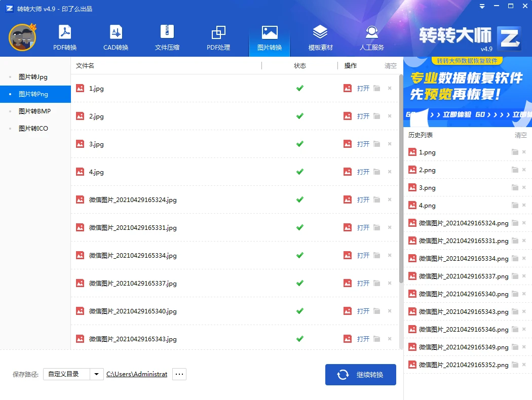Select the 图片转换 image conversion icon
The width and height of the screenshot is (532, 400).
269,35
